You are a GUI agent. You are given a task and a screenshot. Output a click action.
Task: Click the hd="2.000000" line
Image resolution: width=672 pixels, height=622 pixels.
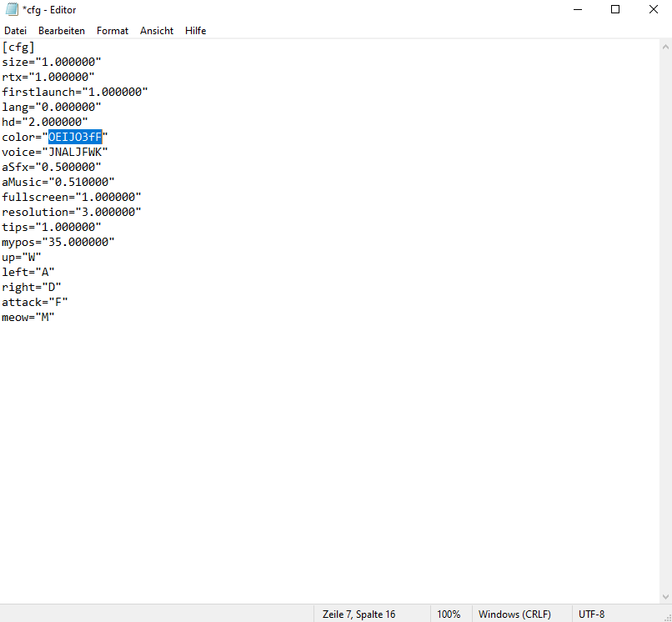coord(44,123)
